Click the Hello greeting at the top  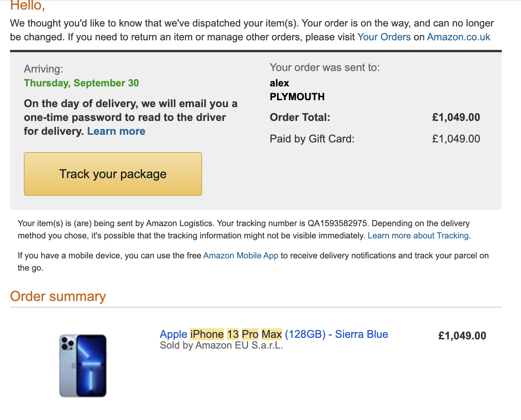click(x=28, y=6)
